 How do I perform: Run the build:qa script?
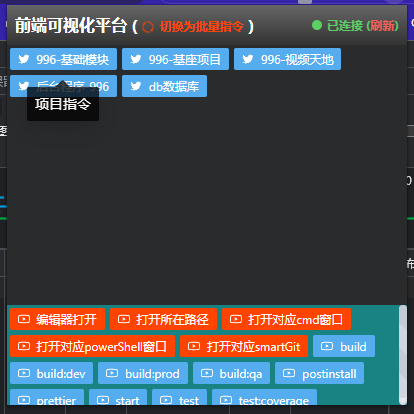[231, 373]
